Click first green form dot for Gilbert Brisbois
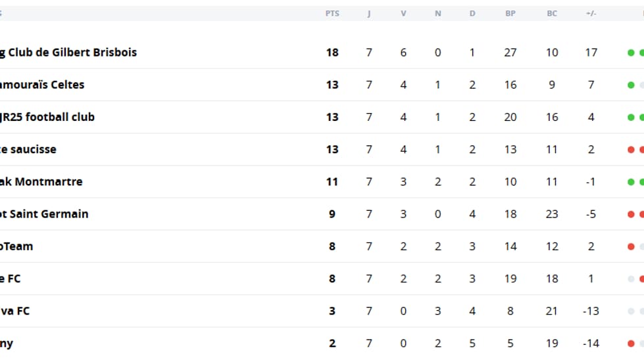 click(x=631, y=53)
